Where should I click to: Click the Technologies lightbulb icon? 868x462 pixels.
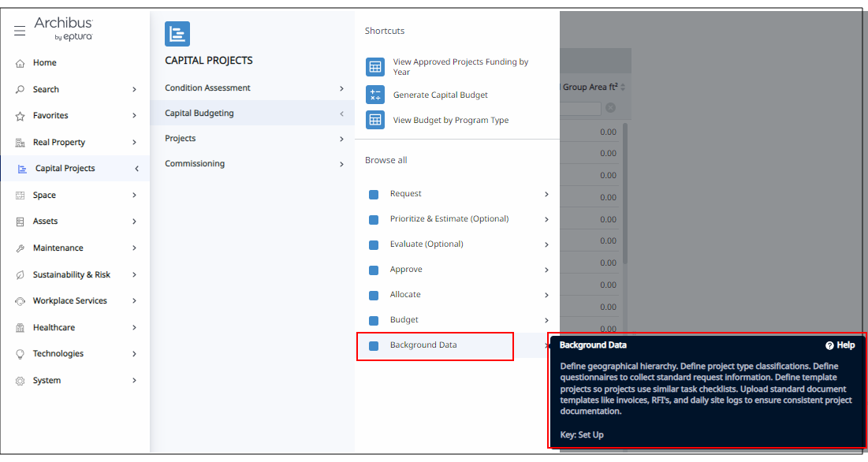coord(20,354)
